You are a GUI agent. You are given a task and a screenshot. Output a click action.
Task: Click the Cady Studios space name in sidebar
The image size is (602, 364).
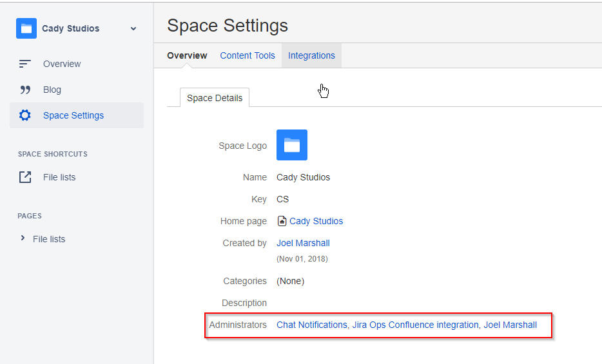pos(71,28)
